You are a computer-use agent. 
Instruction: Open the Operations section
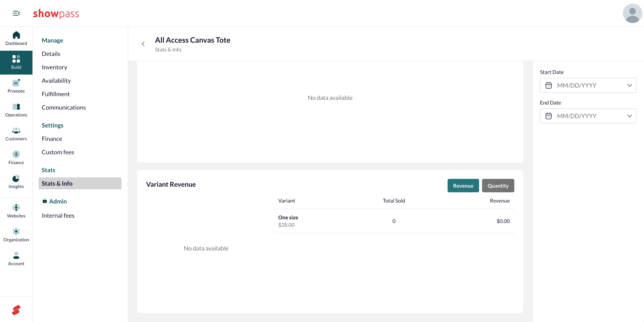[16, 110]
